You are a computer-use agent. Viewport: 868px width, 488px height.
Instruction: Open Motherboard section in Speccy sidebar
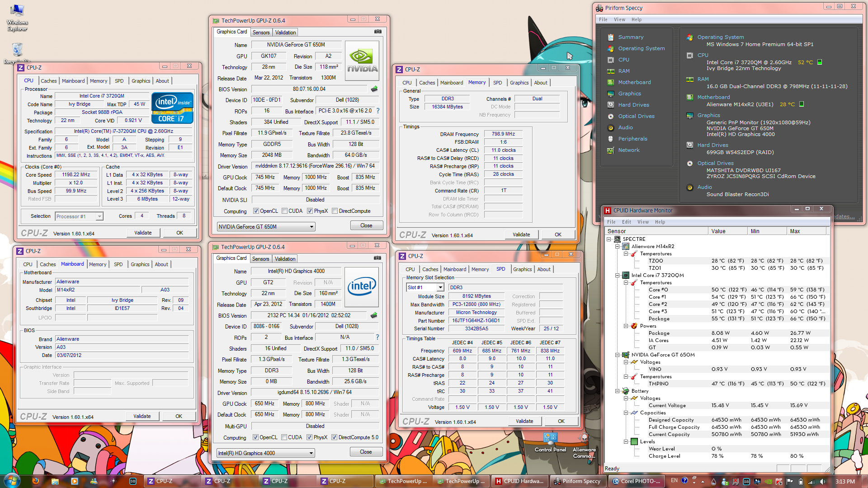click(634, 82)
